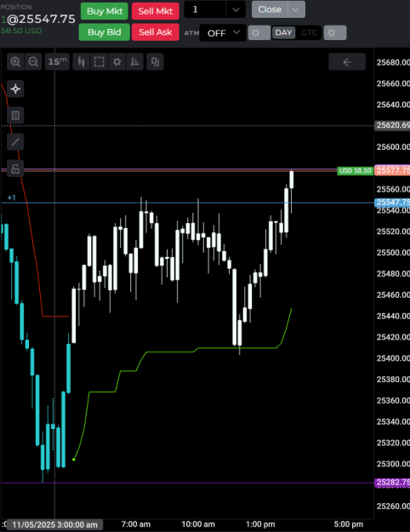Activate the dashed rectangle selection tool

(99, 62)
